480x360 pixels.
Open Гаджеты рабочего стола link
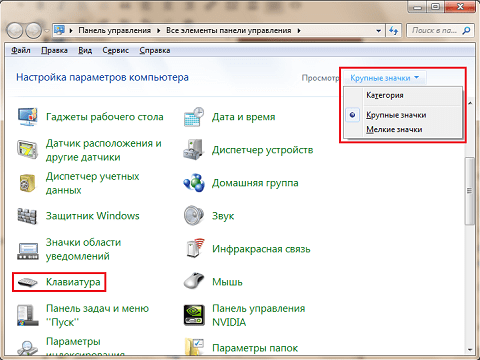tap(105, 117)
